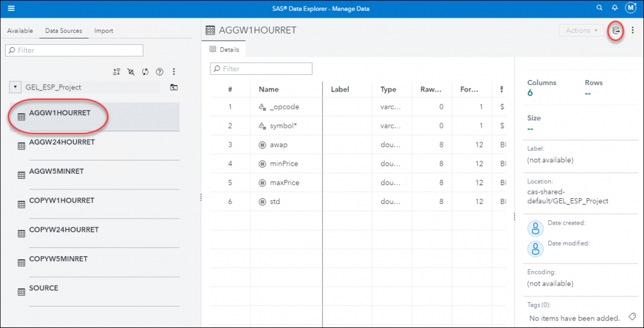Viewport: 644px width, 328px height.
Task: Switch to the Data Sources tab
Action: pyautogui.click(x=64, y=31)
